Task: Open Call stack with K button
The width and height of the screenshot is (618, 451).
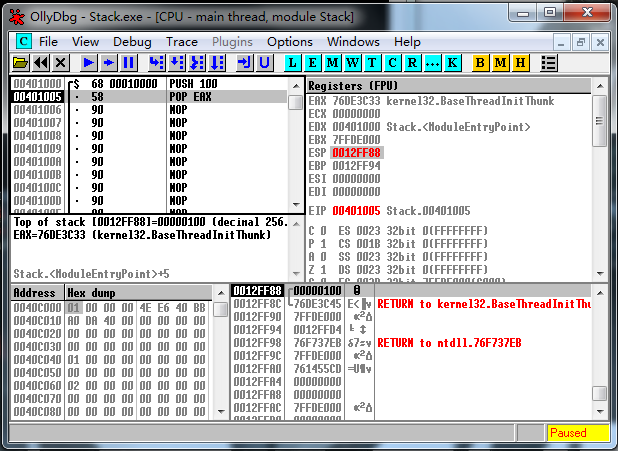Action: [x=452, y=63]
